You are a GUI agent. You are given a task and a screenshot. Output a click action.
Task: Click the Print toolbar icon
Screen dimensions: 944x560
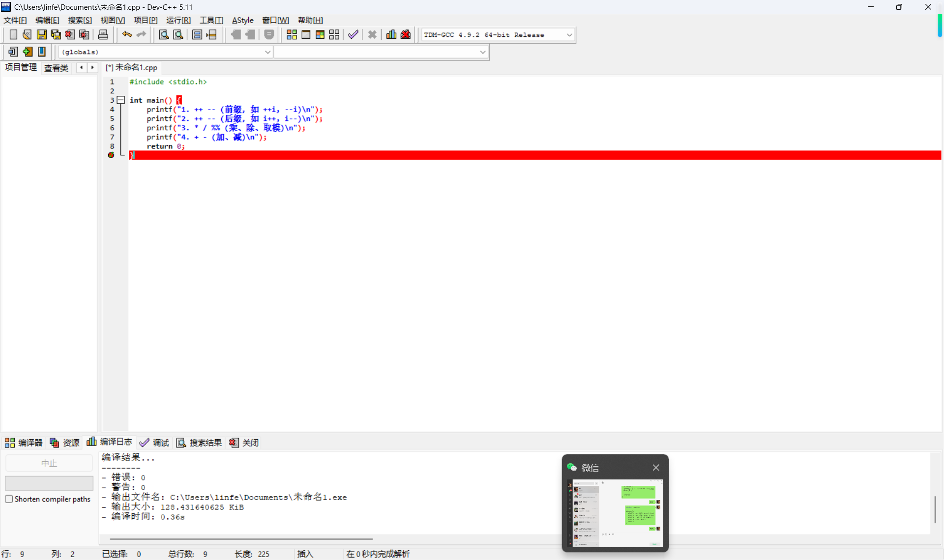(103, 34)
